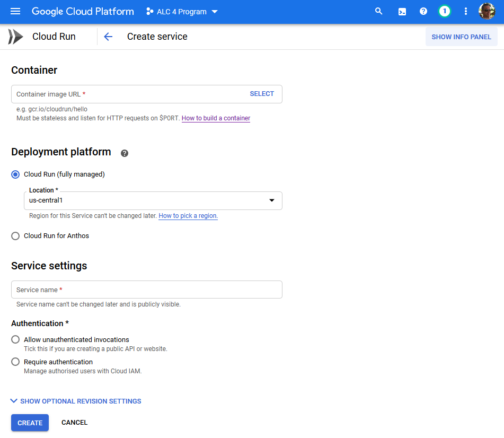Click SELECT to choose container image
The height and width of the screenshot is (438, 504).
262,94
